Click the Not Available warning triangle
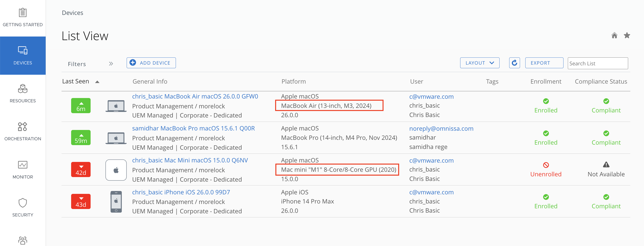 (x=606, y=165)
